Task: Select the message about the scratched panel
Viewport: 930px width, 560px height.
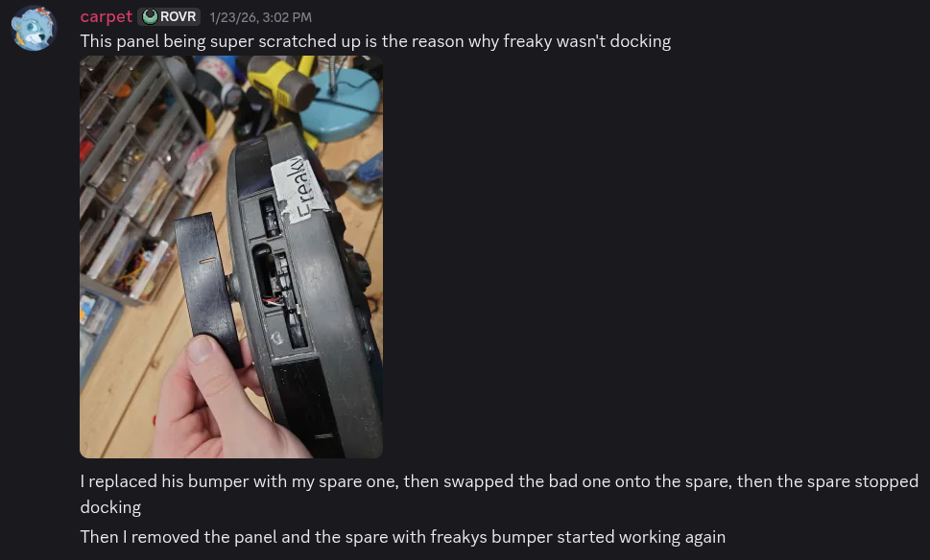Action: [x=375, y=41]
